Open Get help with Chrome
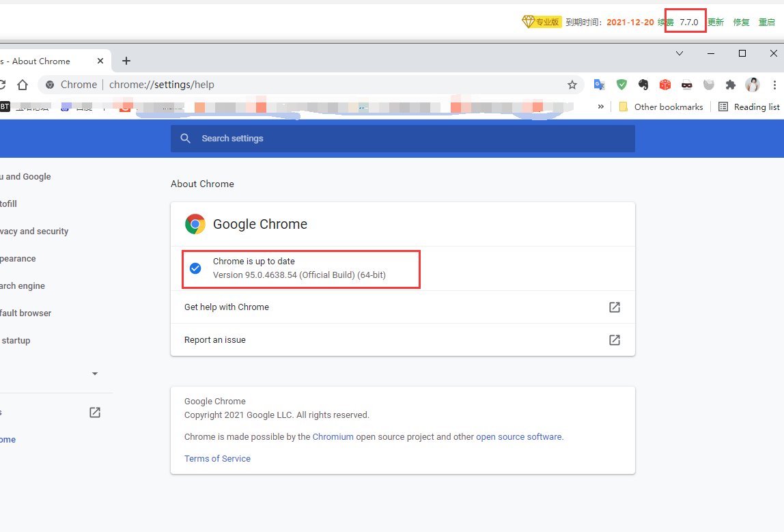 [402, 307]
